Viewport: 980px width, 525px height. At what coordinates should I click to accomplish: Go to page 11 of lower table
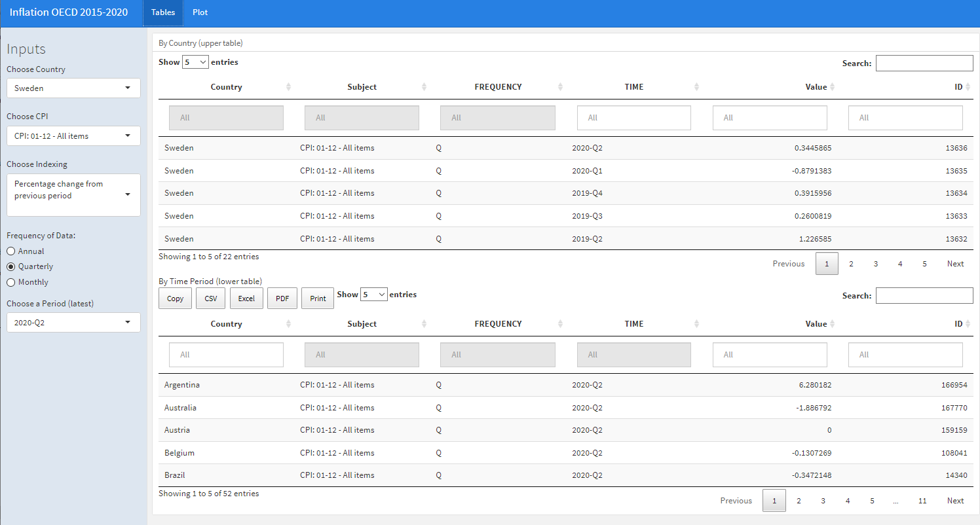click(x=922, y=501)
